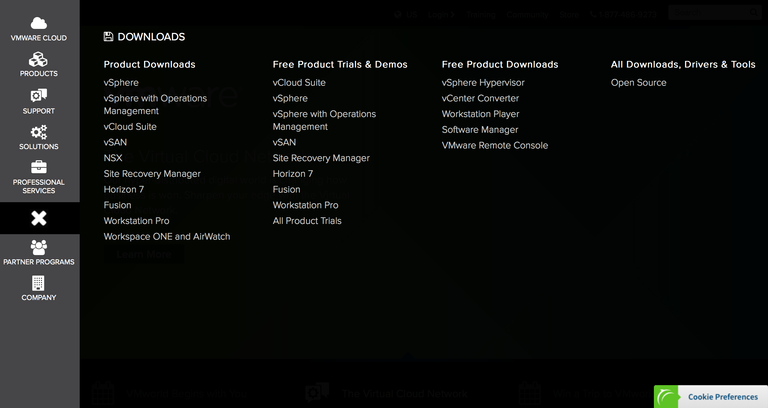Open Horizon 7 under Free Product Trials

coord(293,174)
